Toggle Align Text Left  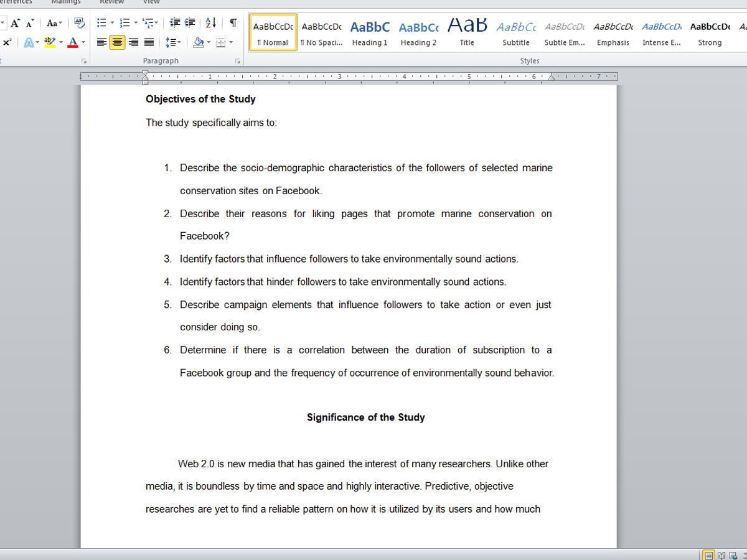101,42
